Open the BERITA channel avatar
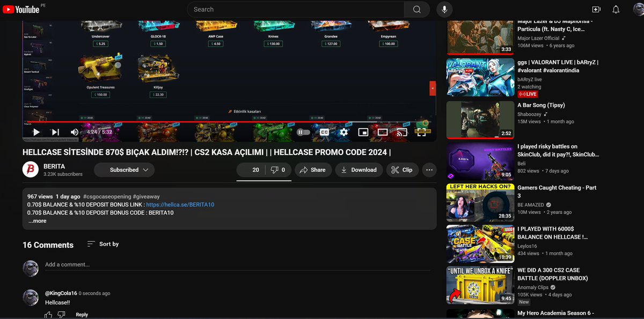 [30, 169]
